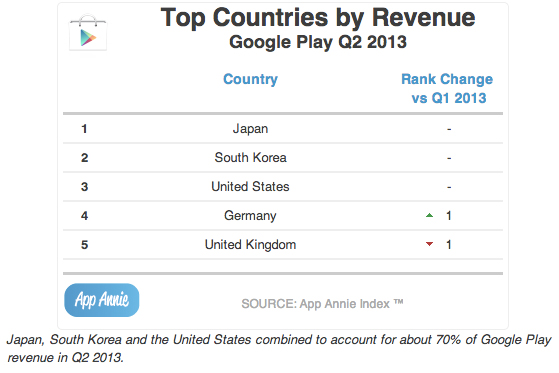Image resolution: width=559 pixels, height=373 pixels.
Task: Click the South Korea country name
Action: (x=250, y=157)
